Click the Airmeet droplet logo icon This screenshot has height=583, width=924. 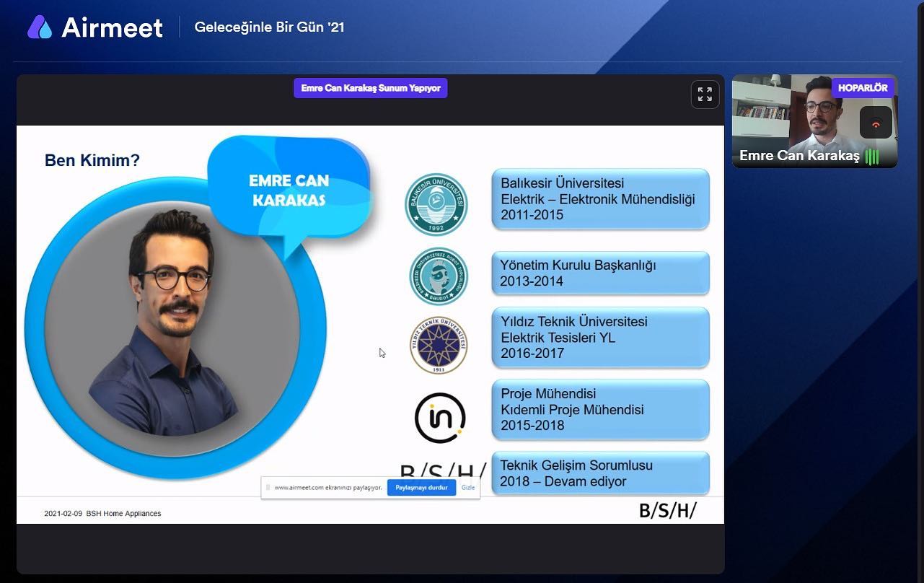tap(40, 27)
